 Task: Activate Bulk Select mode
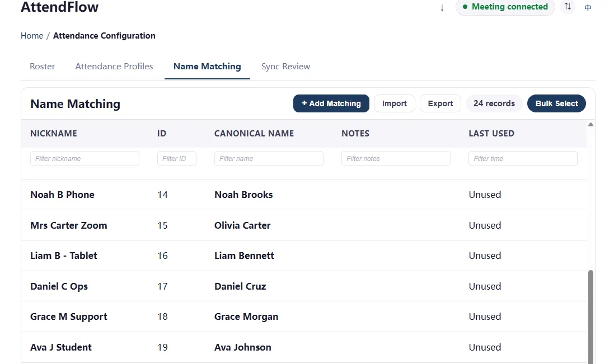pos(556,103)
